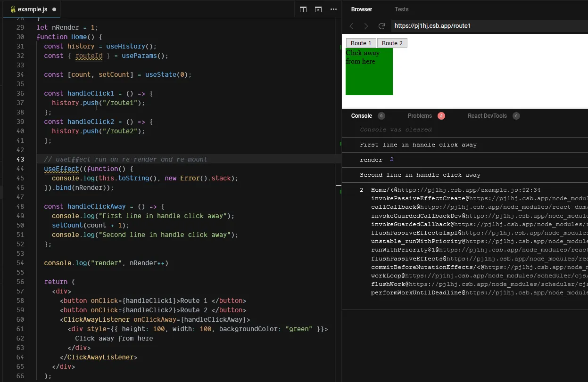Click the red Problems count badge
The height and width of the screenshot is (382, 588).
(x=441, y=116)
